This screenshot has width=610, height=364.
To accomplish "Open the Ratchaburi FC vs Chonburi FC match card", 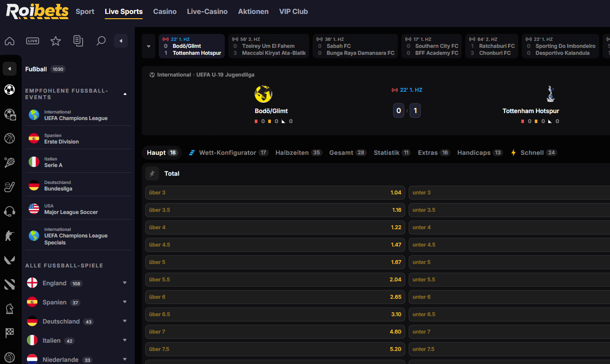I will (x=492, y=46).
